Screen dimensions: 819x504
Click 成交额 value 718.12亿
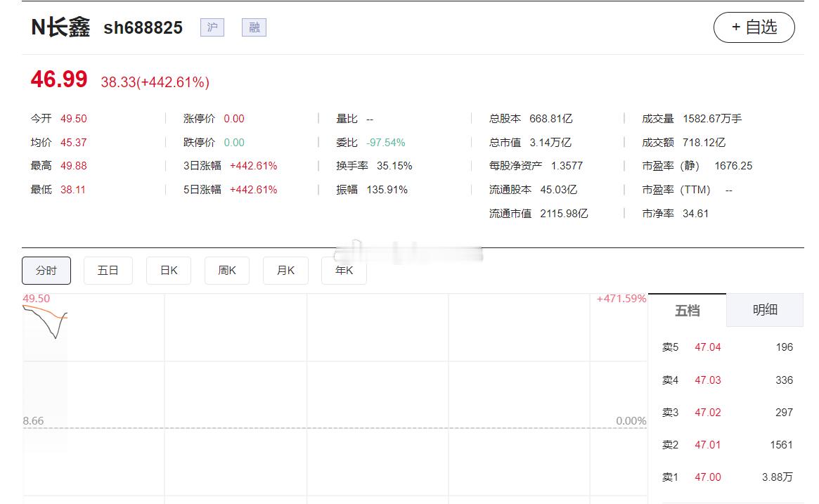coord(704,142)
